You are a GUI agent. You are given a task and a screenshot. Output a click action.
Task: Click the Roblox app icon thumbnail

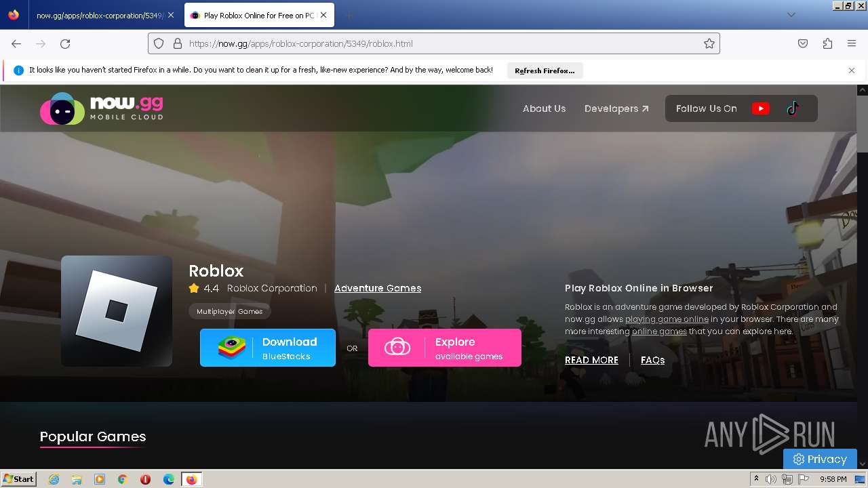click(x=117, y=311)
